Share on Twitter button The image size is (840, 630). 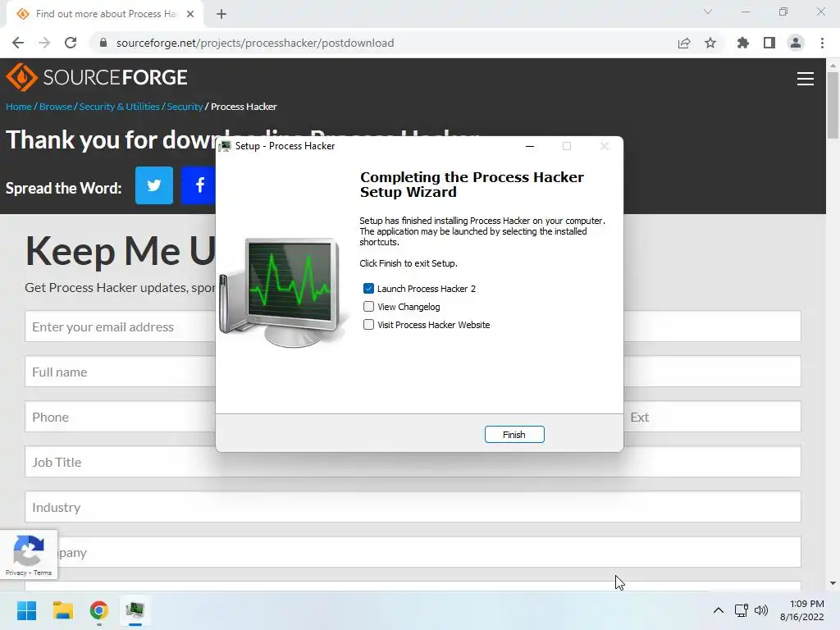pos(153,185)
